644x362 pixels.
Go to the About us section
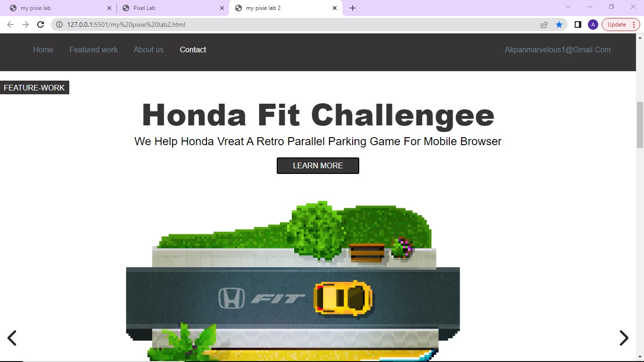tap(149, 49)
